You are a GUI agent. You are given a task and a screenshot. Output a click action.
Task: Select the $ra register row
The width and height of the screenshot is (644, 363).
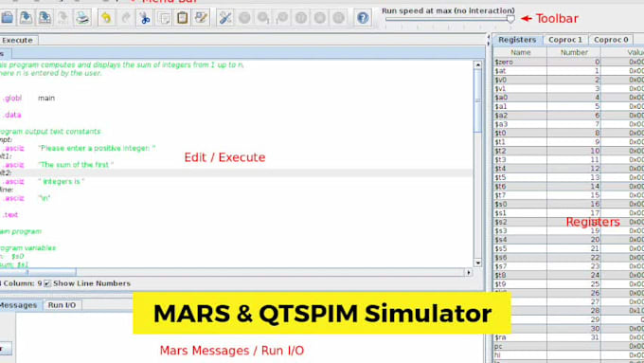[569, 337]
